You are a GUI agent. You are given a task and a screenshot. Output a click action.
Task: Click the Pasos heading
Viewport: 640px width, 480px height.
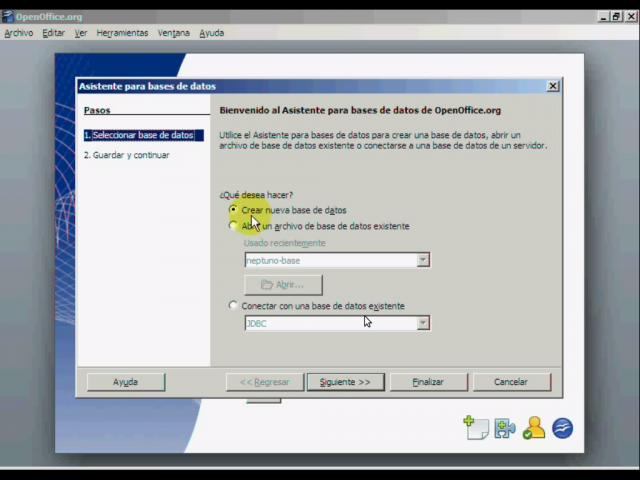[x=97, y=110]
